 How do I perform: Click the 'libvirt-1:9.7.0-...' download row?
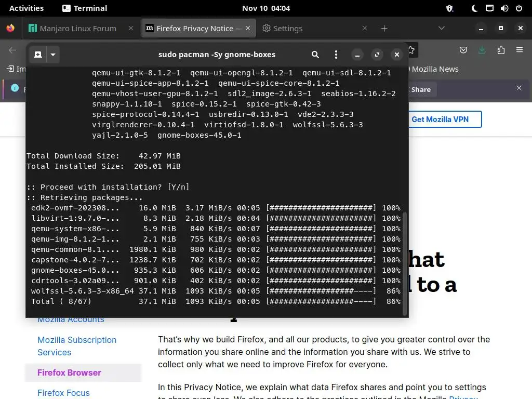coord(216,219)
